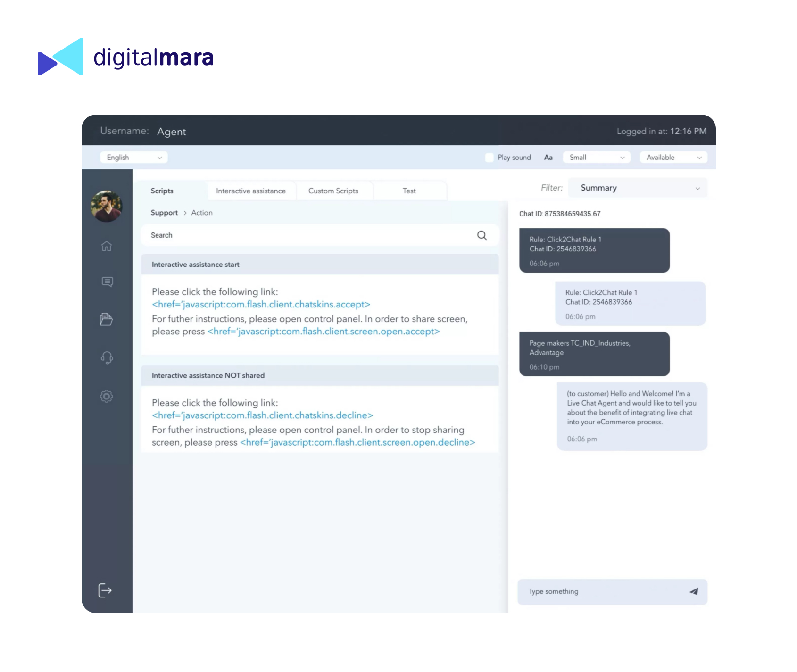Click the headset support sidebar icon
The image size is (797, 672).
[107, 357]
